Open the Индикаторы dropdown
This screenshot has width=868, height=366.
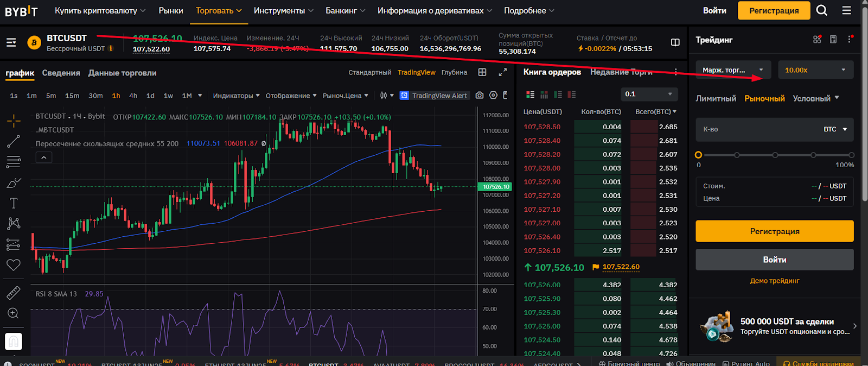point(236,96)
